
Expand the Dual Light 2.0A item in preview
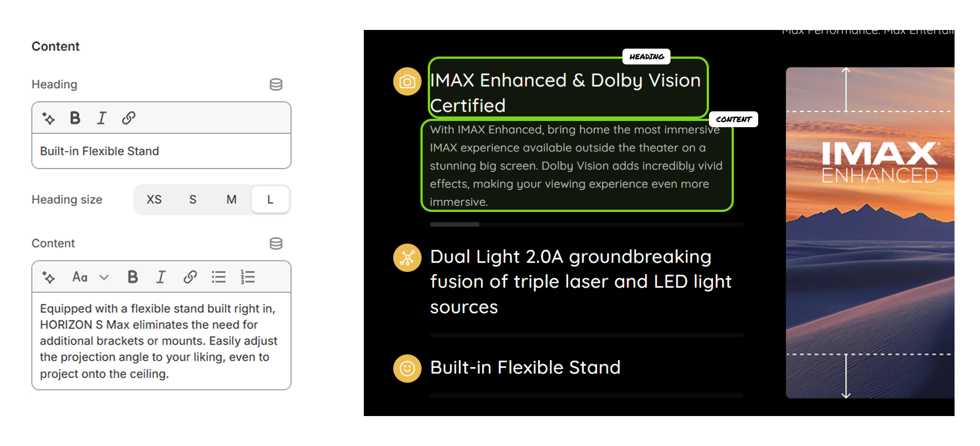pos(581,282)
